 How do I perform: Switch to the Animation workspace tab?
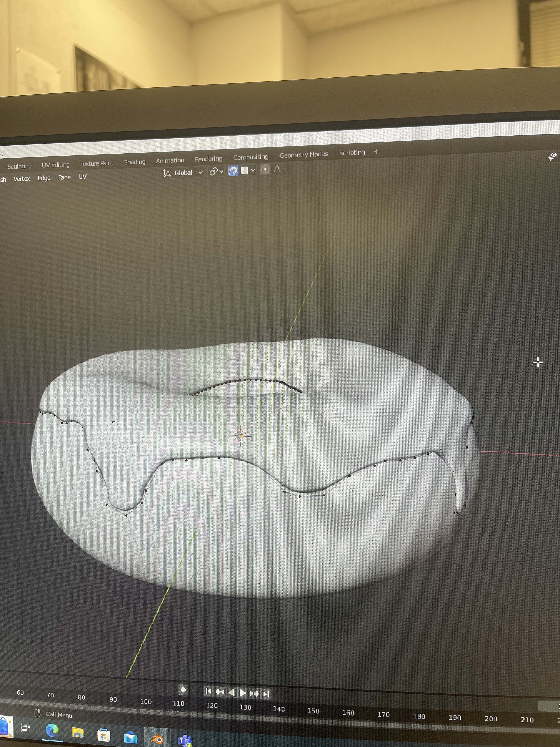170,160
